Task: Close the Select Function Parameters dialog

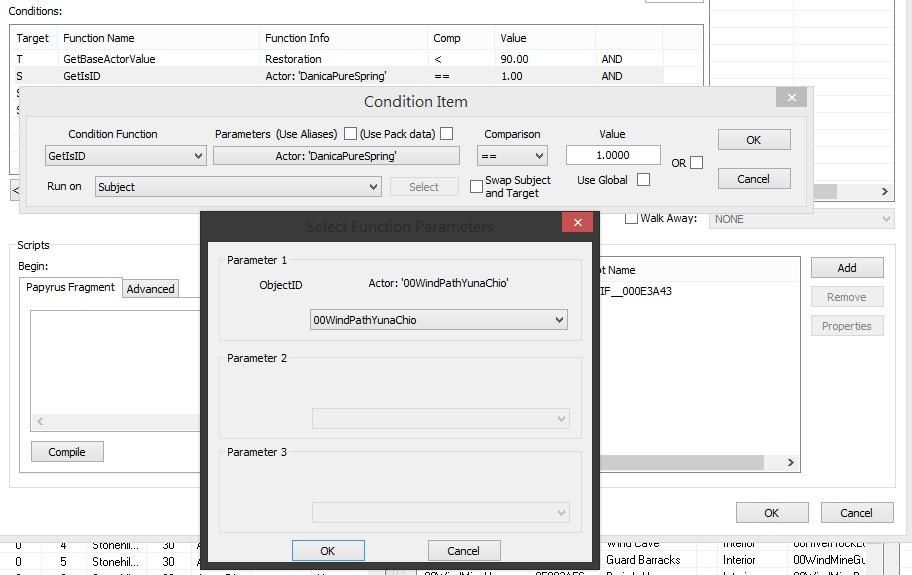Action: point(577,223)
